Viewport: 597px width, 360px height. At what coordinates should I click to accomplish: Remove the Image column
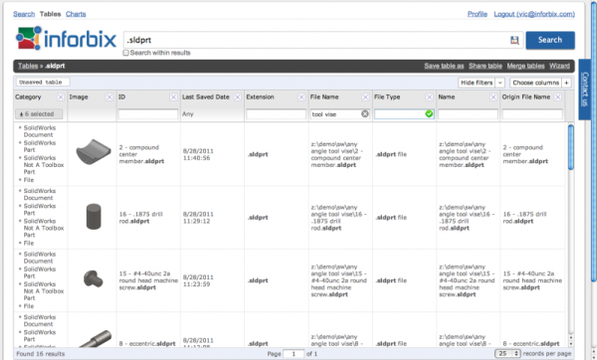tap(109, 97)
